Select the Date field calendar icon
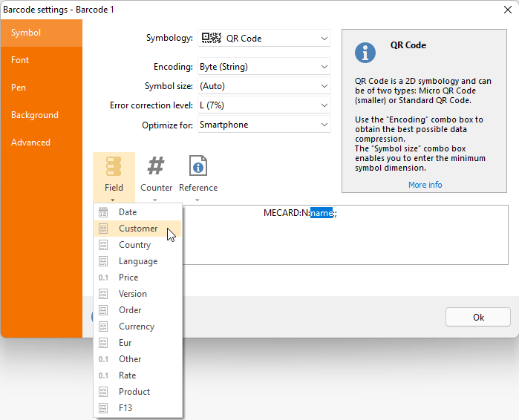Viewport: 519px width, 420px height. [103, 212]
